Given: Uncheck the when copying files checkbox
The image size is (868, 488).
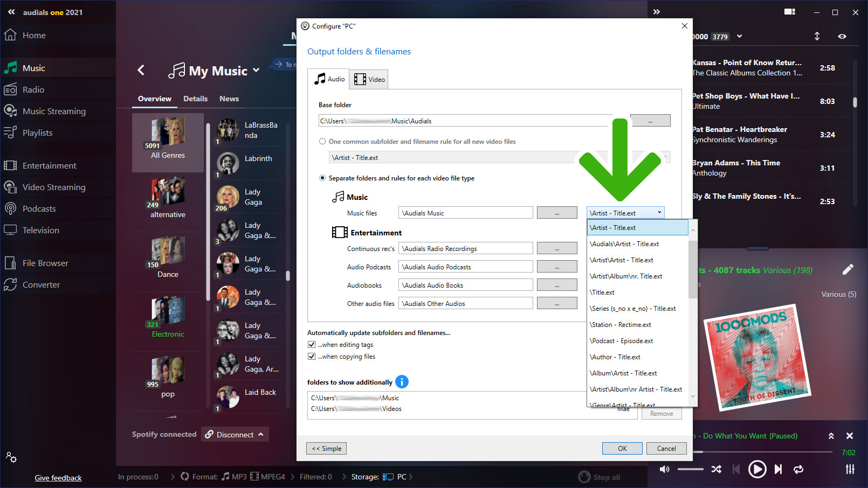Looking at the screenshot, I should (x=312, y=357).
